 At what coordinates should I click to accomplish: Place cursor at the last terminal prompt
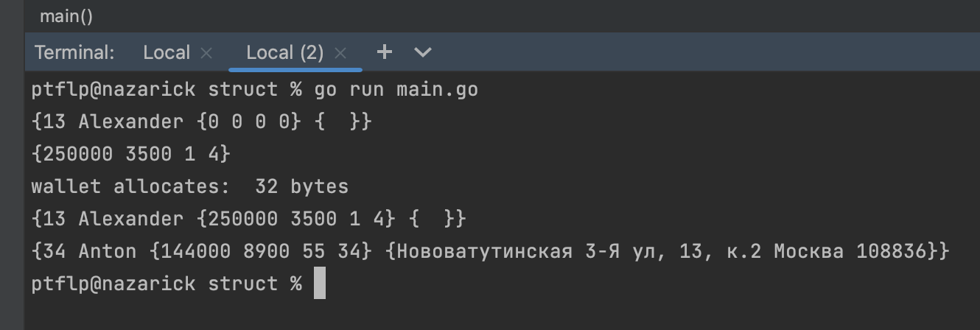tap(319, 284)
